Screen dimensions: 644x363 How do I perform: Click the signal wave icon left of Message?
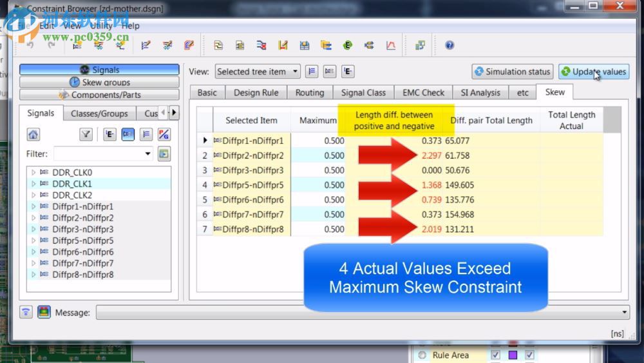[x=26, y=312]
